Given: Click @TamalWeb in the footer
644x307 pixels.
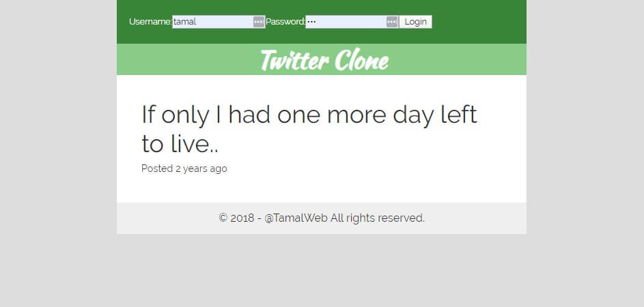Looking at the screenshot, I should tap(296, 218).
